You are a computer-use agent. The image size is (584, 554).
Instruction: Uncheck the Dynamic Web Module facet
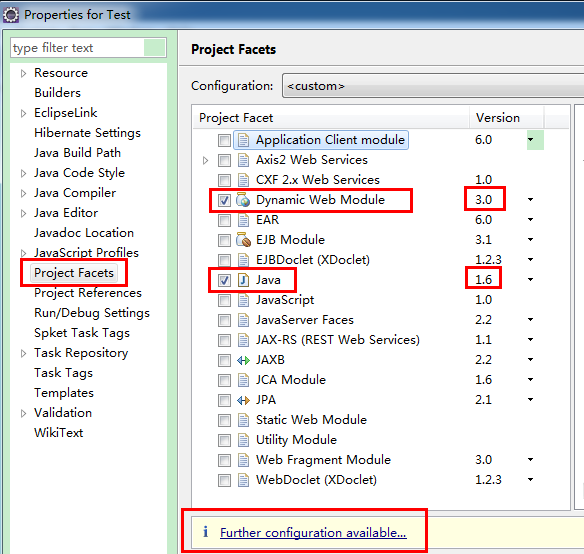click(x=224, y=200)
